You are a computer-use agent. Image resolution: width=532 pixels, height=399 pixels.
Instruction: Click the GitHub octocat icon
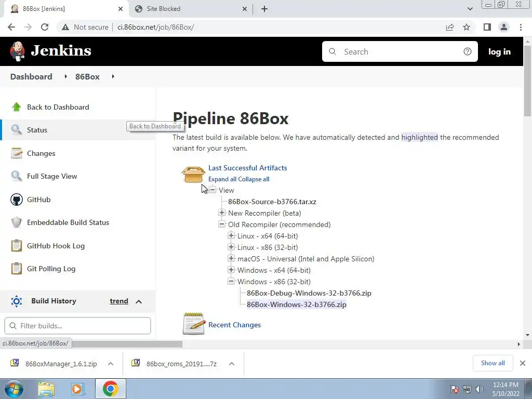(x=16, y=199)
